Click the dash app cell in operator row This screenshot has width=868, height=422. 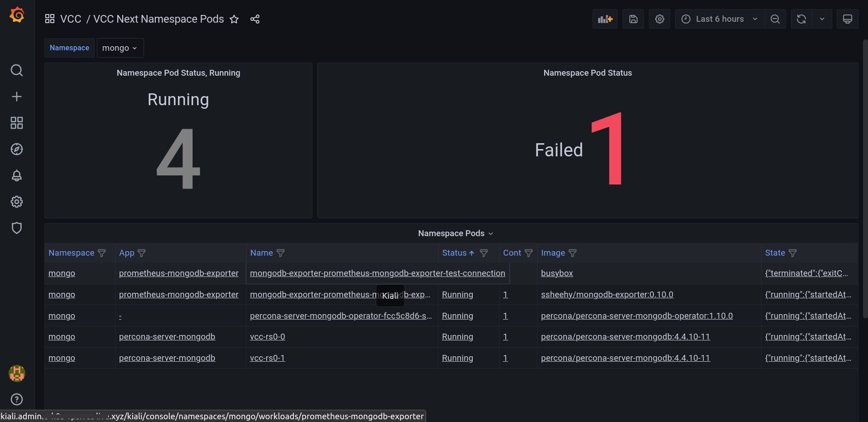coord(120,316)
